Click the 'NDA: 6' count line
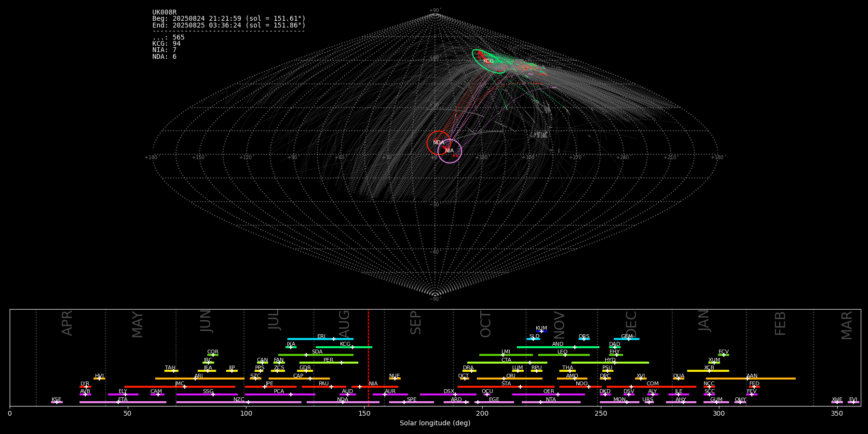The image size is (868, 434). [x=164, y=57]
